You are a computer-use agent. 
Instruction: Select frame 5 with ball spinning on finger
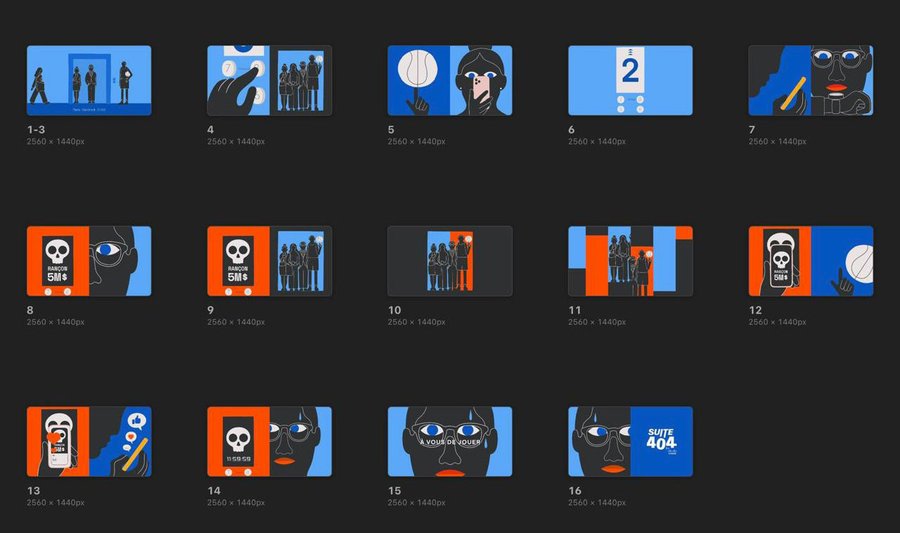pos(450,80)
